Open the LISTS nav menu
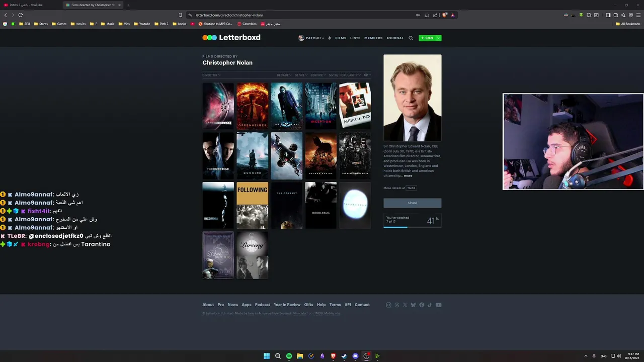This screenshot has height=362, width=644. point(355,38)
